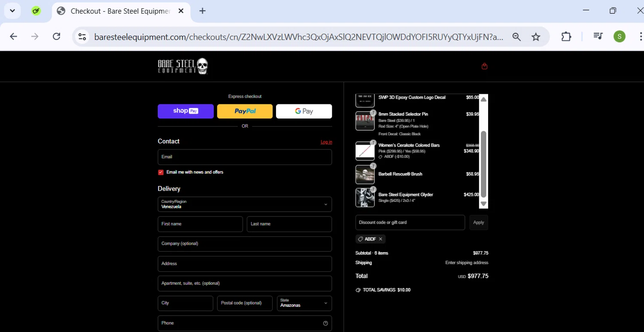The height and width of the screenshot is (332, 644).
Task: Open the shopping bag cart icon
Action: [x=484, y=66]
